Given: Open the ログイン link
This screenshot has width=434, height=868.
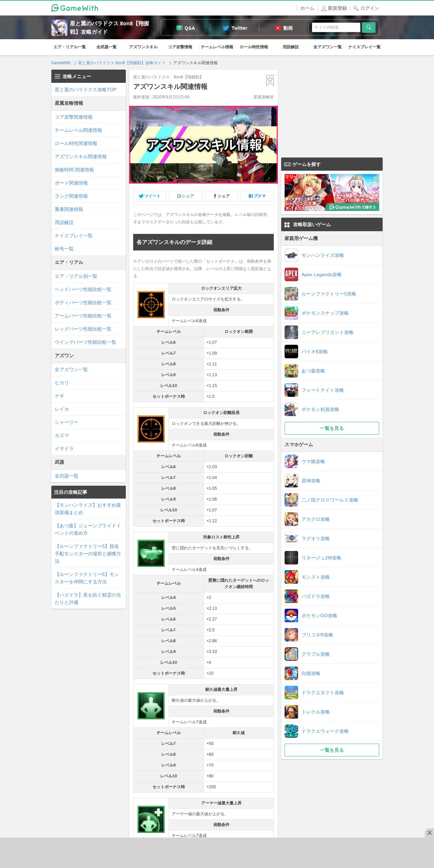Looking at the screenshot, I should point(366,8).
